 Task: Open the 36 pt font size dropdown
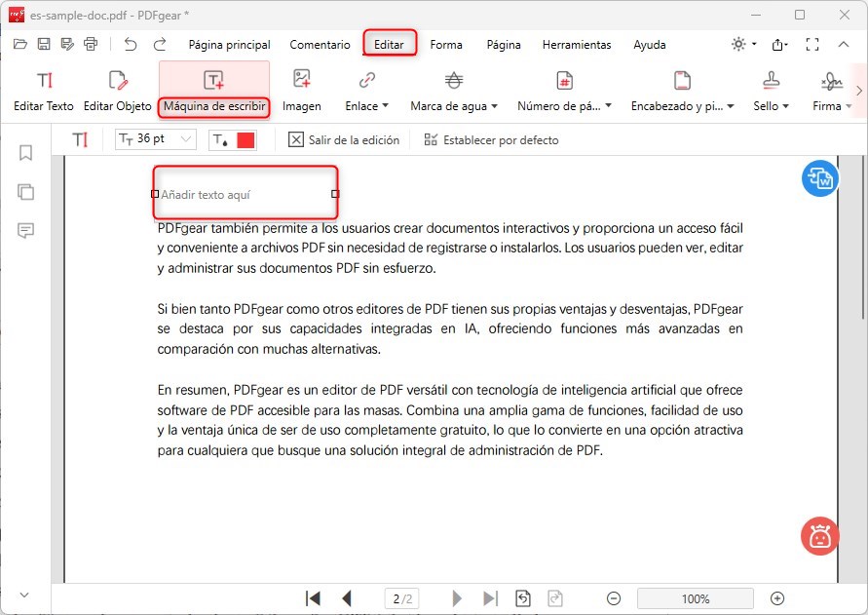point(156,139)
